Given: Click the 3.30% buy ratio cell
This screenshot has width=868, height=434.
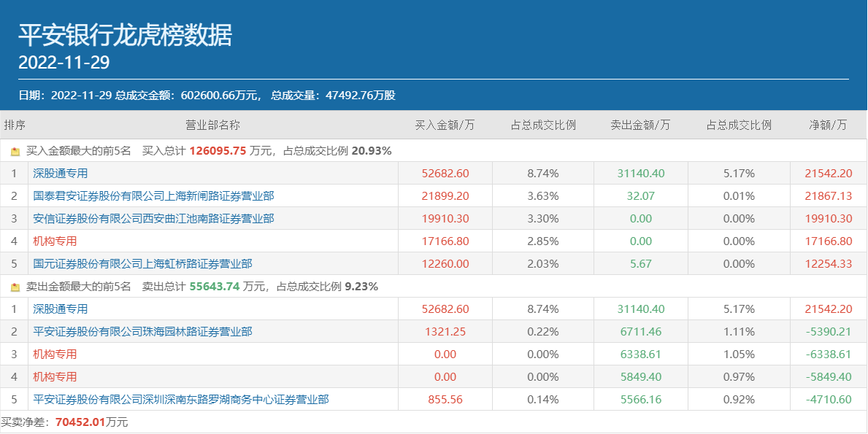Looking at the screenshot, I should [543, 218].
